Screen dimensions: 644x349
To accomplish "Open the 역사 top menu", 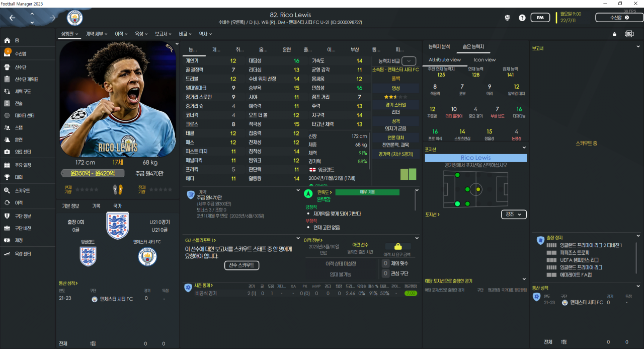I will [x=205, y=34].
